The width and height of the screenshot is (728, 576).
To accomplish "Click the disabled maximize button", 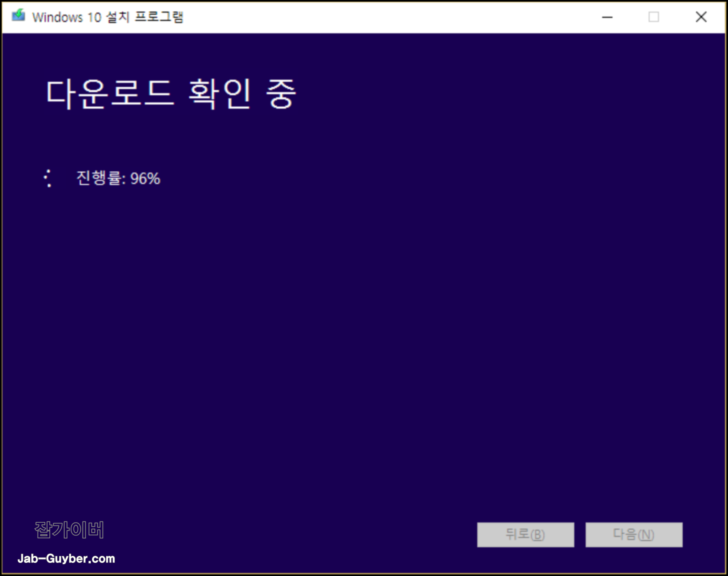I will click(654, 17).
